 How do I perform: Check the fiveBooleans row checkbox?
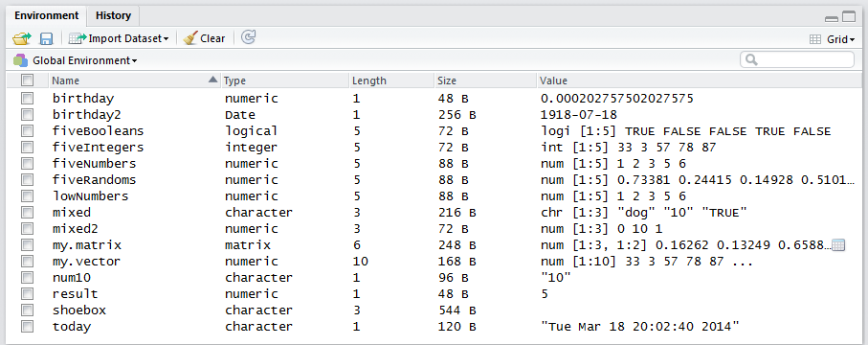[x=27, y=131]
